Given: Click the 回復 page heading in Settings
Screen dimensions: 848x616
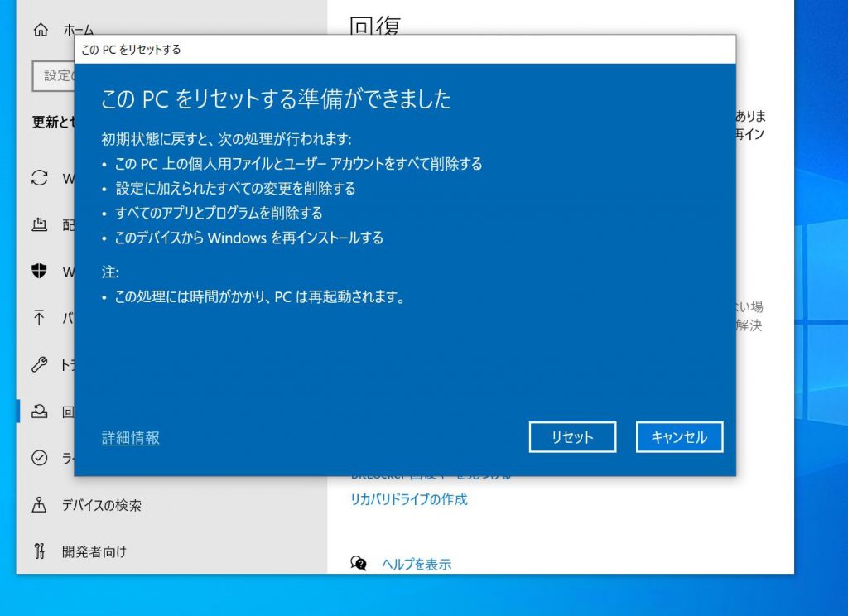Looking at the screenshot, I should click(x=375, y=24).
